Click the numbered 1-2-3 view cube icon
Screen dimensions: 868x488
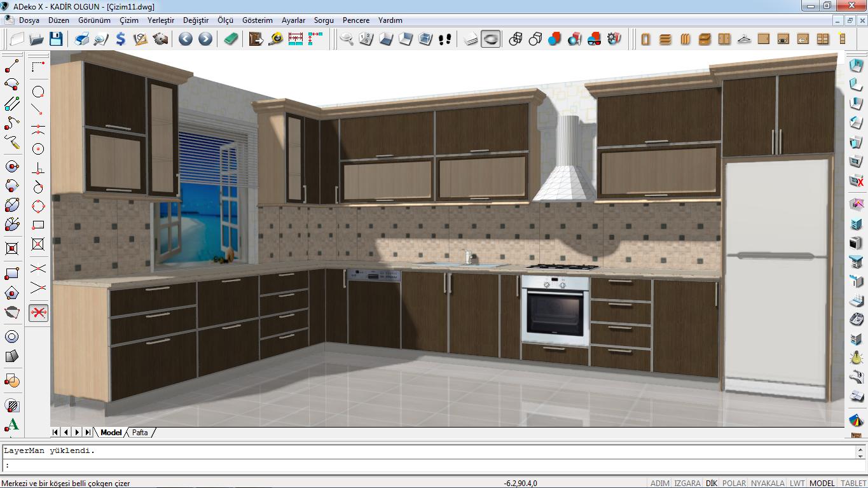click(366, 39)
